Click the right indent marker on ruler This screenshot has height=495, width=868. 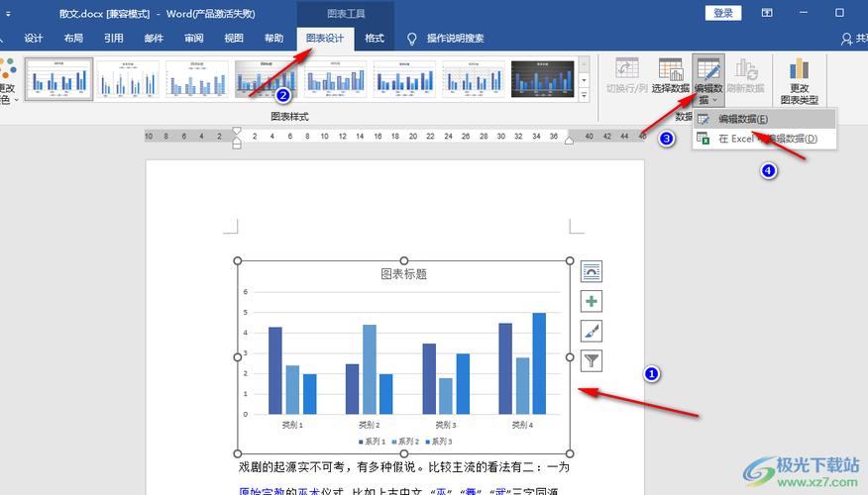tap(569, 141)
